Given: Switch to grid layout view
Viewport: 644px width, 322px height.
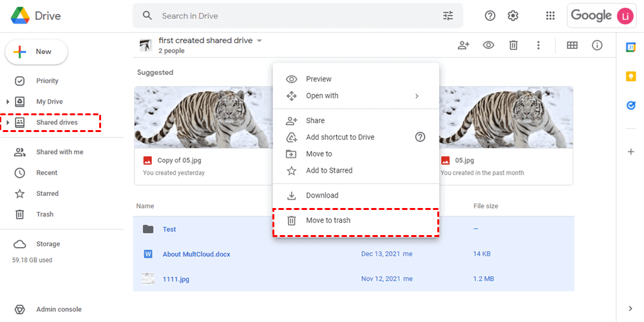Looking at the screenshot, I should (x=572, y=45).
